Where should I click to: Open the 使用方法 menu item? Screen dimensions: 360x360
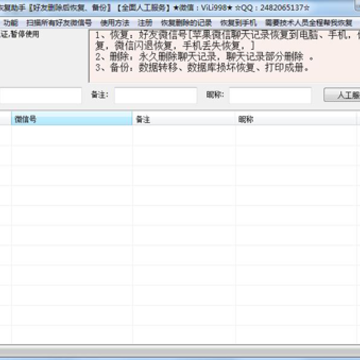tap(115, 23)
